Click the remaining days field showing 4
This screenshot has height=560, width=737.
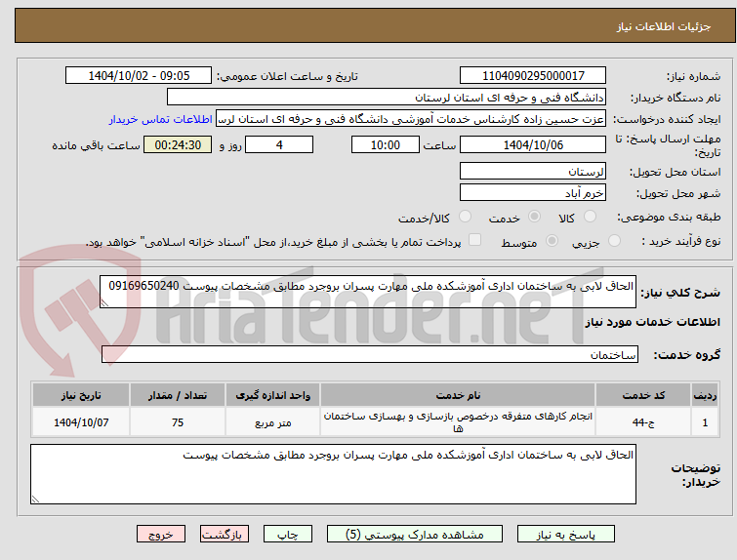pos(279,144)
